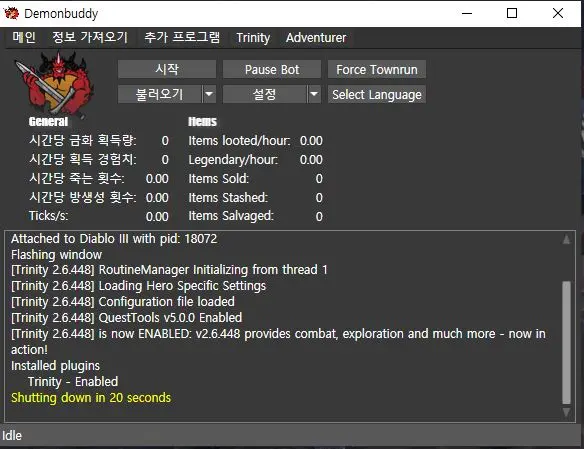
Task: Maximize the Demonbuddy window
Action: pyautogui.click(x=512, y=13)
